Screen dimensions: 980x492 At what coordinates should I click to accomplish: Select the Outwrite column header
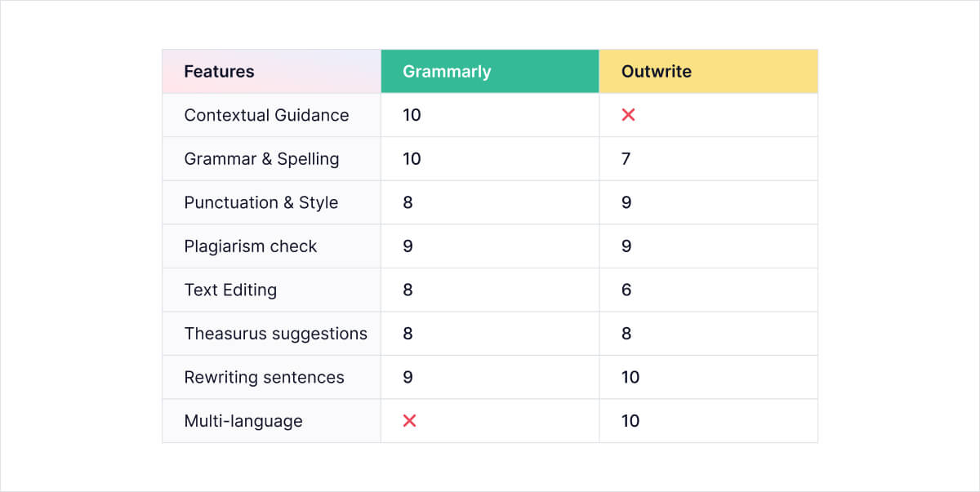708,71
